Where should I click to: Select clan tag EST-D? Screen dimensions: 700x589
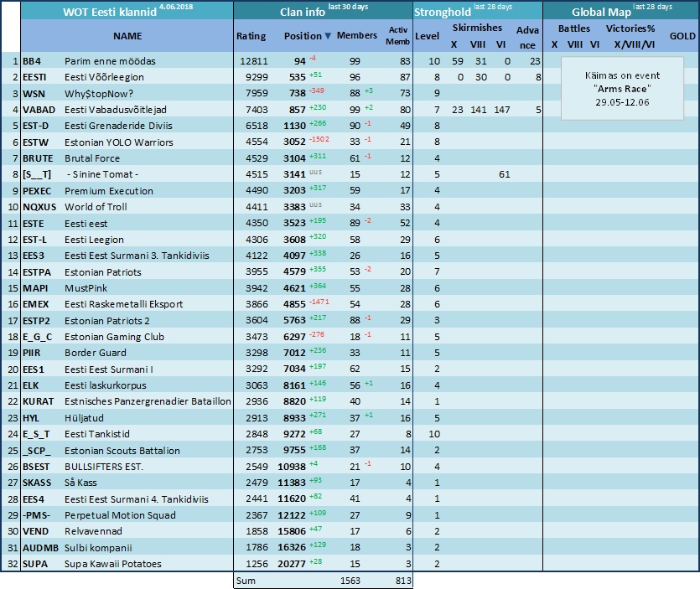(36, 126)
